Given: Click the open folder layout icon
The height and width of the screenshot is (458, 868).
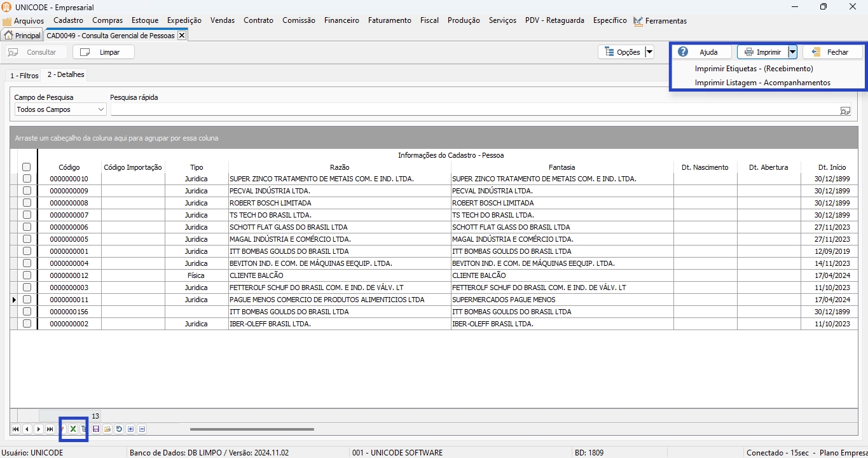Looking at the screenshot, I should coord(107,429).
